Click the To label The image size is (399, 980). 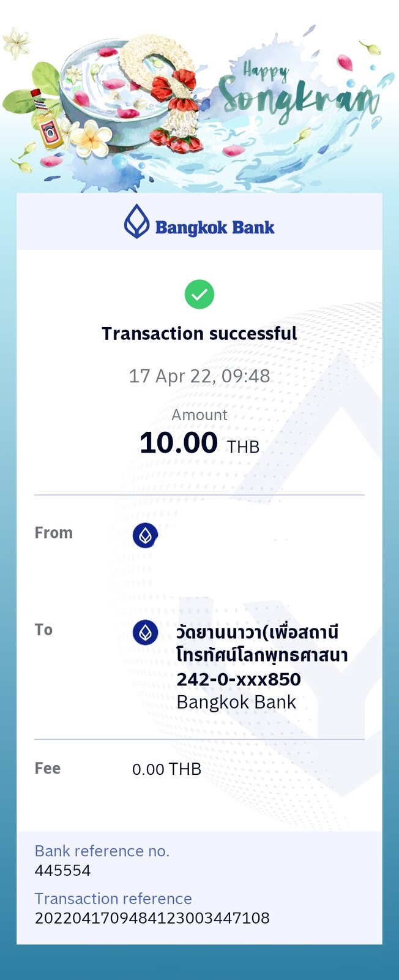pyautogui.click(x=43, y=630)
